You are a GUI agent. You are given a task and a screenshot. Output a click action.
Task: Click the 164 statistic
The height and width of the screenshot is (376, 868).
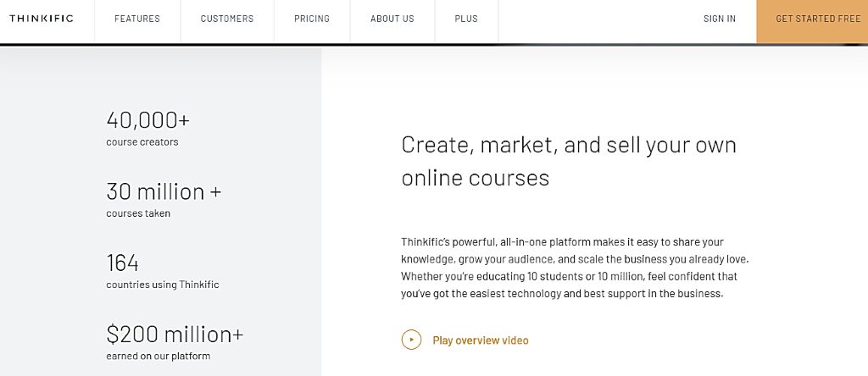point(122,263)
